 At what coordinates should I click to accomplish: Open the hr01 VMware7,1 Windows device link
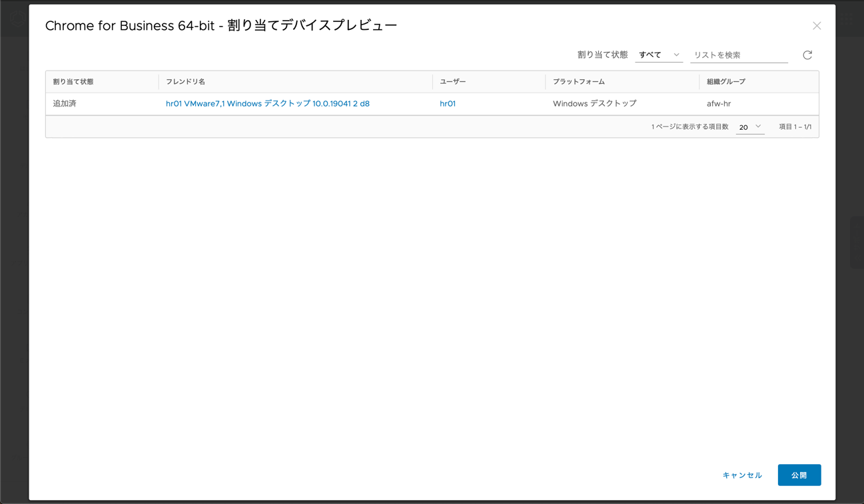coord(268,104)
